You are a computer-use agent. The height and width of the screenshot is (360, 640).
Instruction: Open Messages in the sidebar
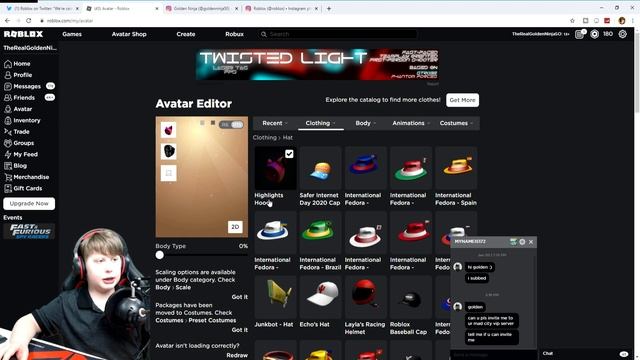[x=22, y=87]
